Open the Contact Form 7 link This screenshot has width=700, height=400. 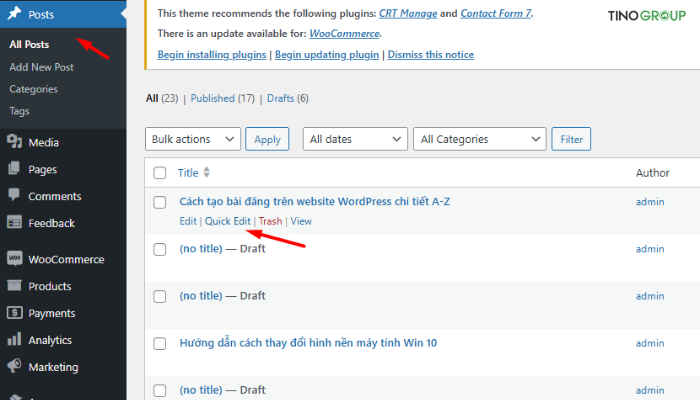(x=496, y=13)
